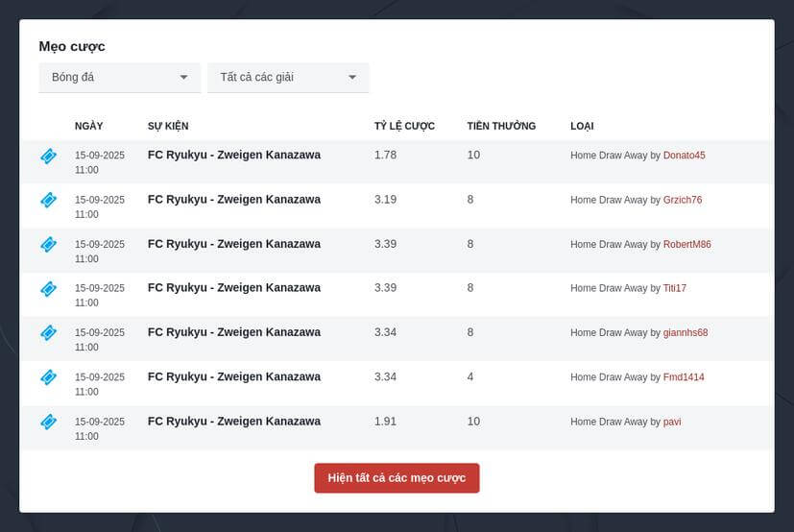Click odds value 1.78

385,155
